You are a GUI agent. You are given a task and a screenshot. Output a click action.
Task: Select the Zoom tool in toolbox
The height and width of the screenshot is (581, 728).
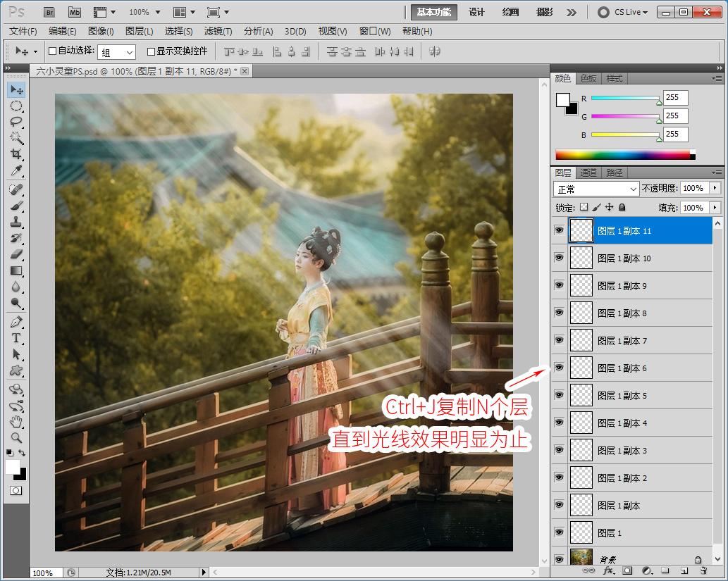pyautogui.click(x=16, y=437)
